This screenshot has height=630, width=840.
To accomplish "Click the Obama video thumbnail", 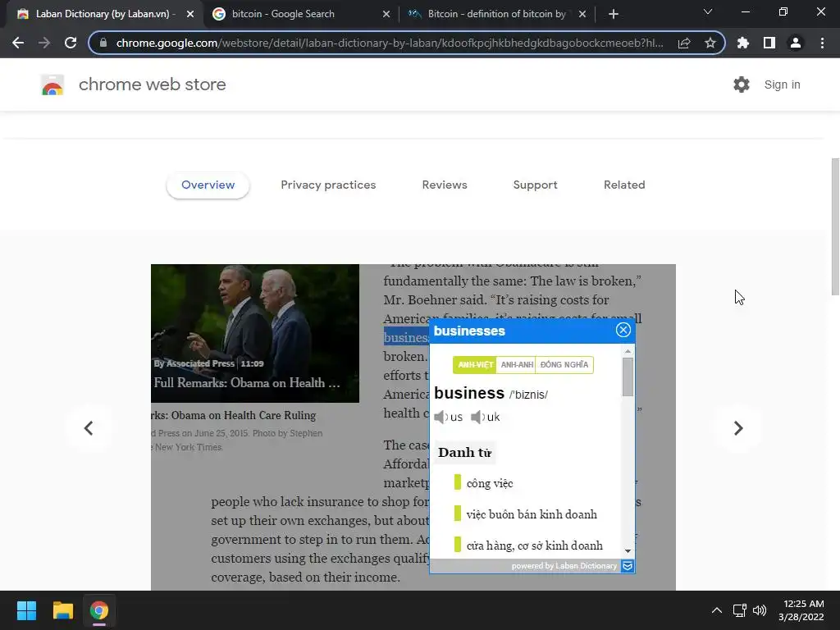I will tap(255, 333).
